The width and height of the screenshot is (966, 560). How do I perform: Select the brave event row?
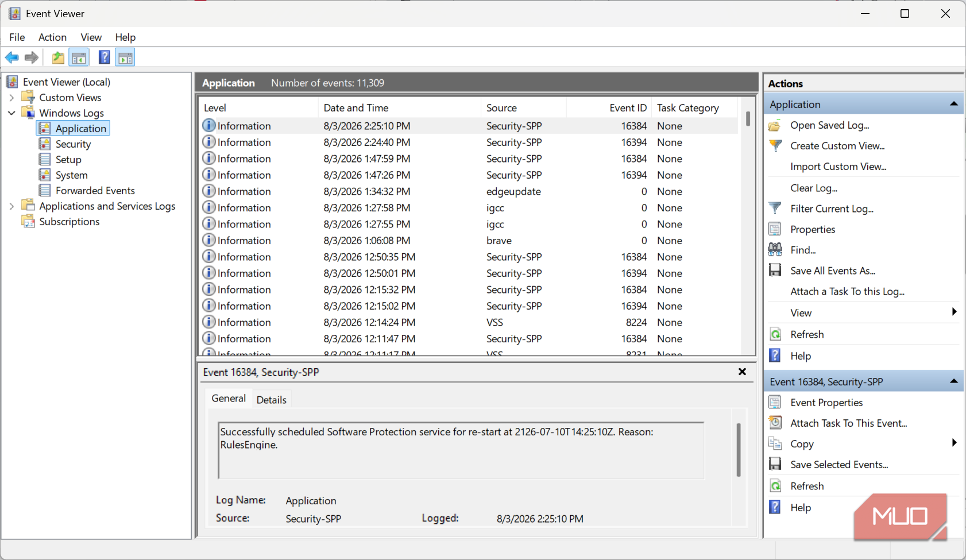click(469, 241)
